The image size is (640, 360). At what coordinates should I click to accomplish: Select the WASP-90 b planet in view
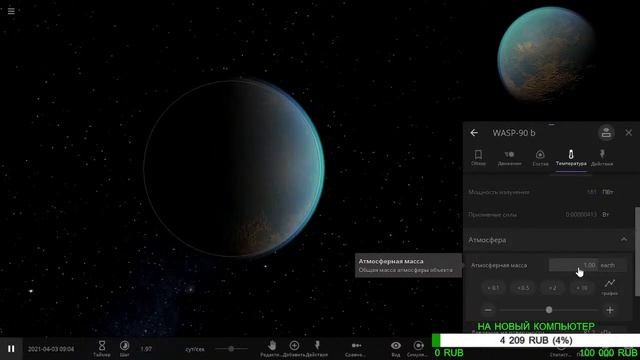pos(234,168)
